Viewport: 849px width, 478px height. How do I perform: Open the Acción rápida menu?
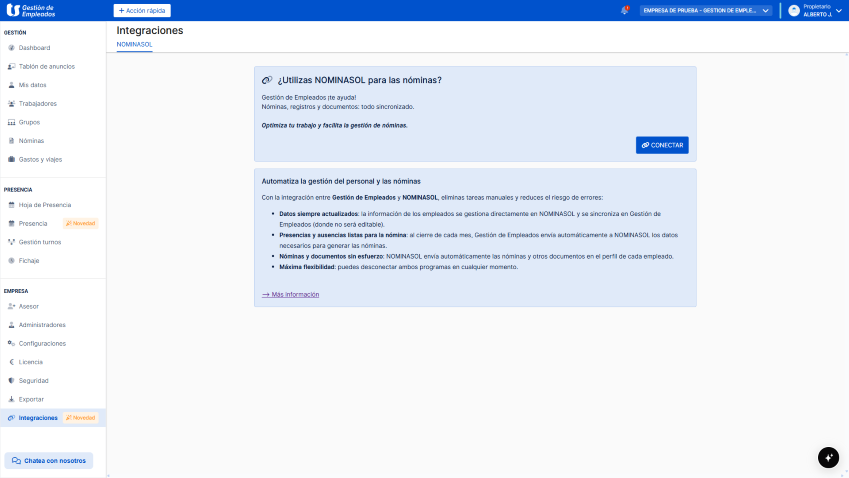[142, 10]
